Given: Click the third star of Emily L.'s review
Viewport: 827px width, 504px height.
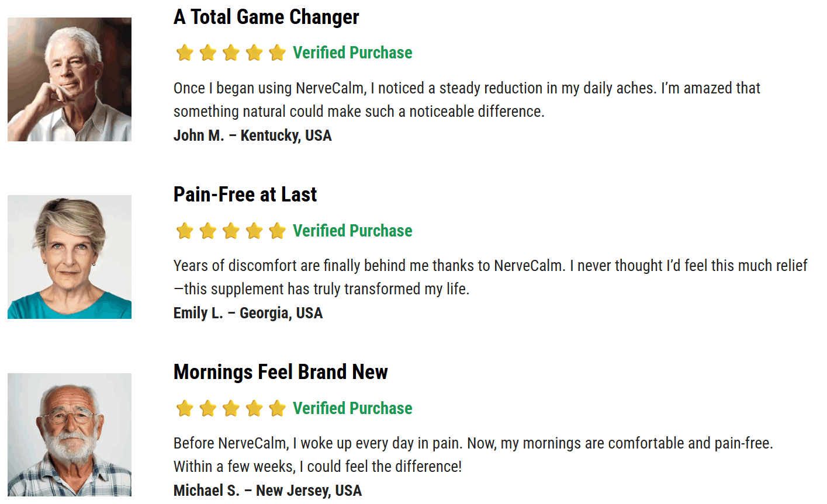Looking at the screenshot, I should tap(231, 231).
